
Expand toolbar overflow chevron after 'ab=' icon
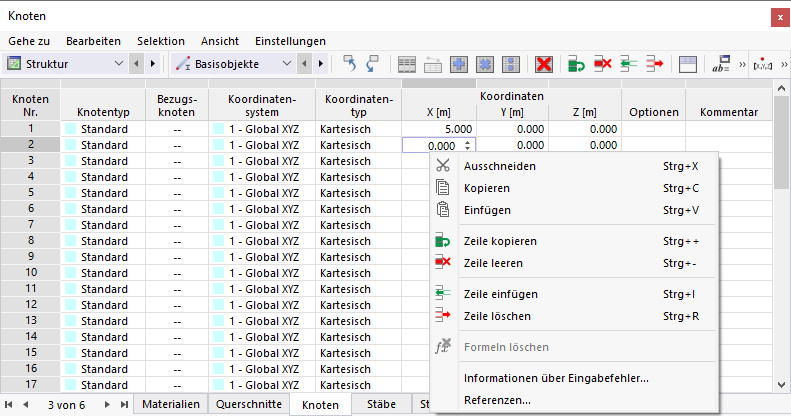coord(742,64)
